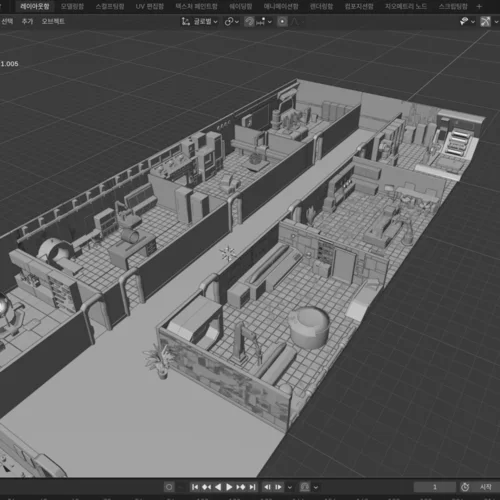Viewport: 500px width, 500px height.
Task: Open the proportional editing falloff dropdown
Action: (x=297, y=22)
